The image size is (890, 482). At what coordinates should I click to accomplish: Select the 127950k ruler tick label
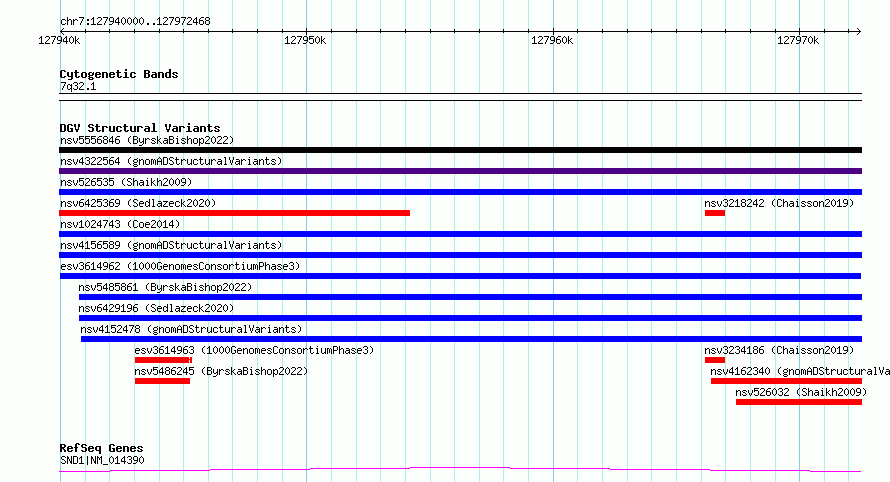pyautogui.click(x=305, y=40)
